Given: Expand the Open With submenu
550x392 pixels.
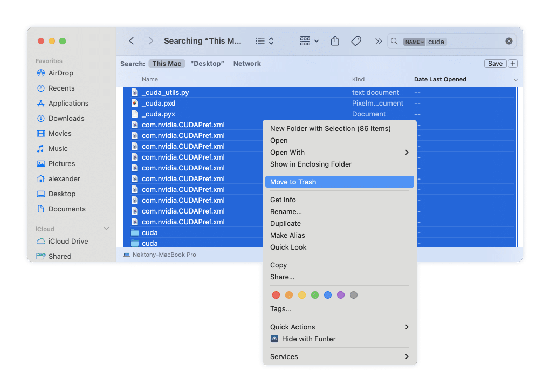Looking at the screenshot, I should coord(407,153).
